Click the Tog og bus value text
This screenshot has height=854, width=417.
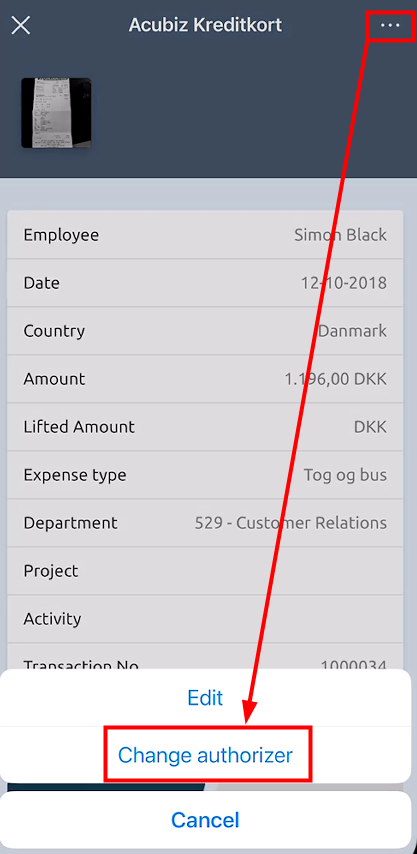pos(345,475)
